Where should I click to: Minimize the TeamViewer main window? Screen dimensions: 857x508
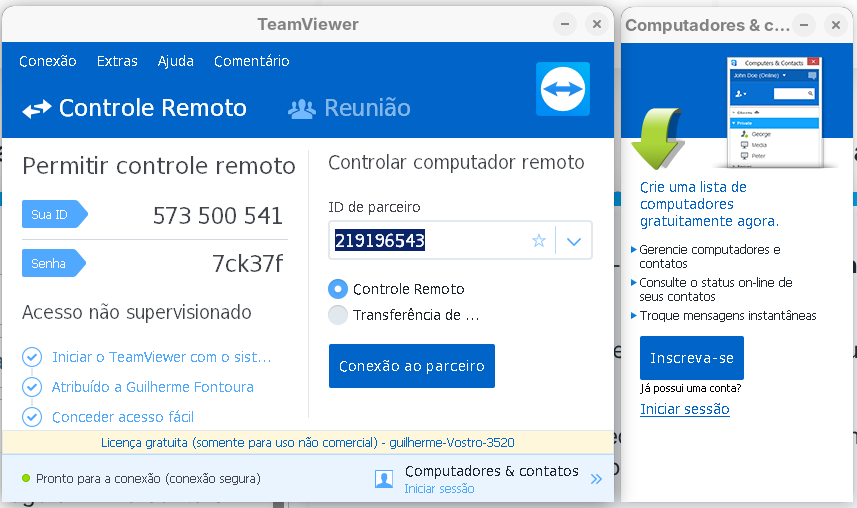(x=565, y=24)
